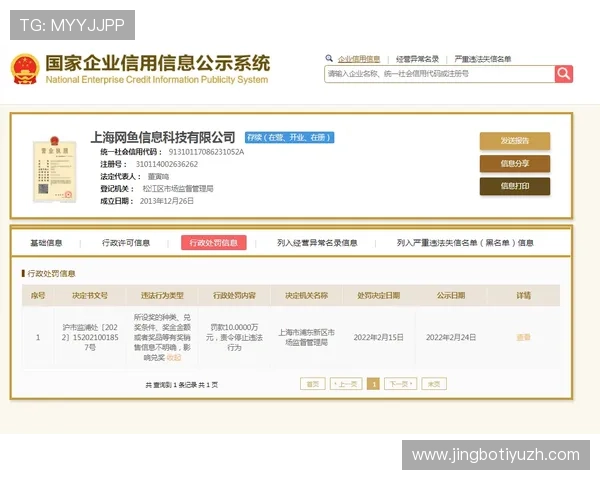Viewport: 600px width, 480px height.
Task: Click the 信息分享 button
Action: click(x=515, y=163)
